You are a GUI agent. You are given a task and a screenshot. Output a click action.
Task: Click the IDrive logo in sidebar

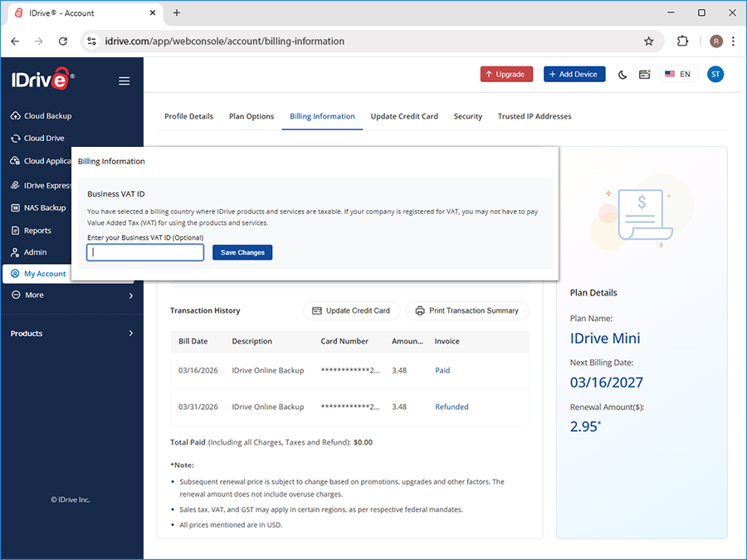pyautogui.click(x=43, y=79)
